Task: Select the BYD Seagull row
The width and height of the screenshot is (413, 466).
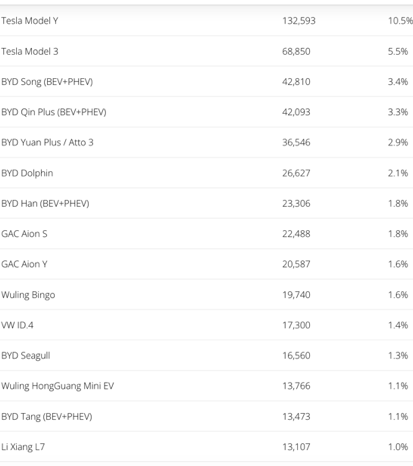Action: pos(206,355)
